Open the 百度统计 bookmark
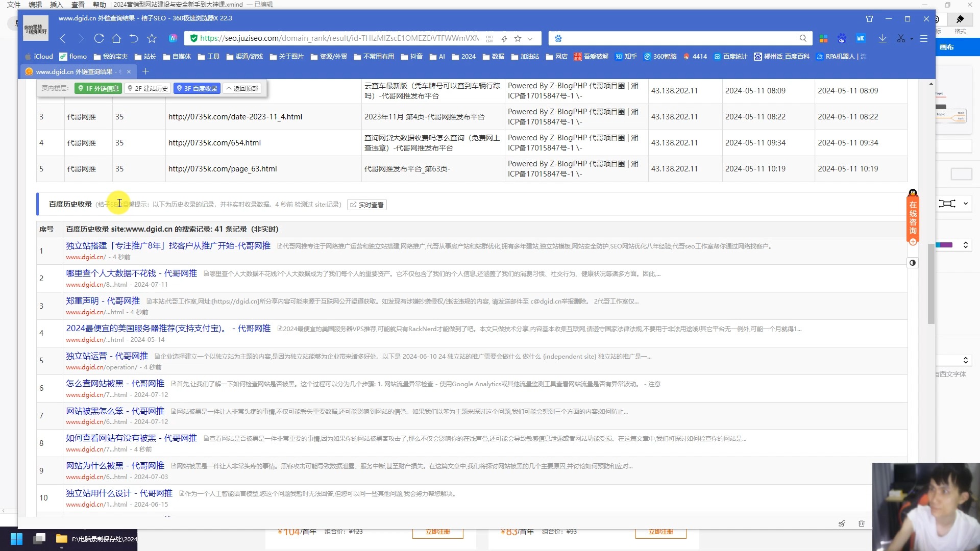This screenshot has width=980, height=551. [x=730, y=57]
